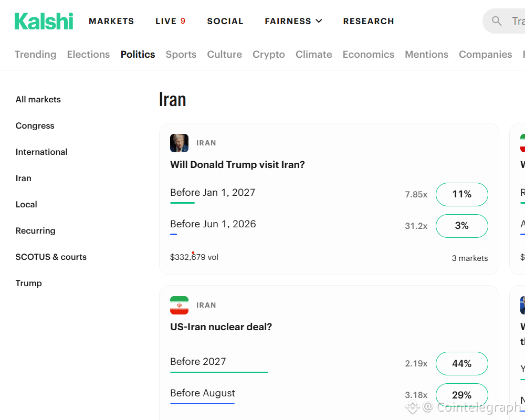Select the 44% Before 2027 button
Screen dimensions: 525x420
(x=461, y=363)
